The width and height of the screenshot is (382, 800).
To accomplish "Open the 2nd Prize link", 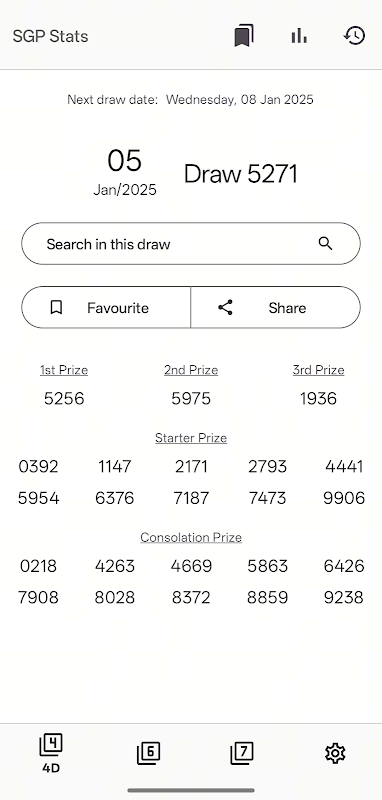I will [x=191, y=370].
